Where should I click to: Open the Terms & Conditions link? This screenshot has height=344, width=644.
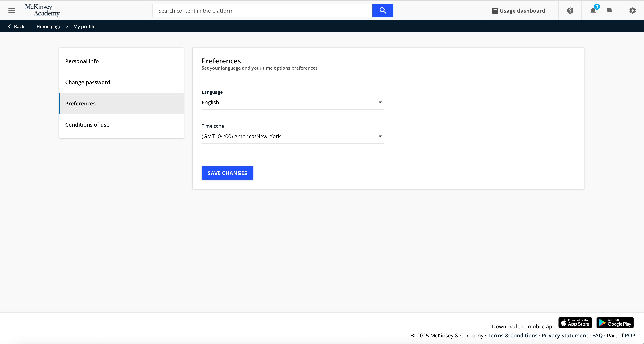pyautogui.click(x=512, y=336)
